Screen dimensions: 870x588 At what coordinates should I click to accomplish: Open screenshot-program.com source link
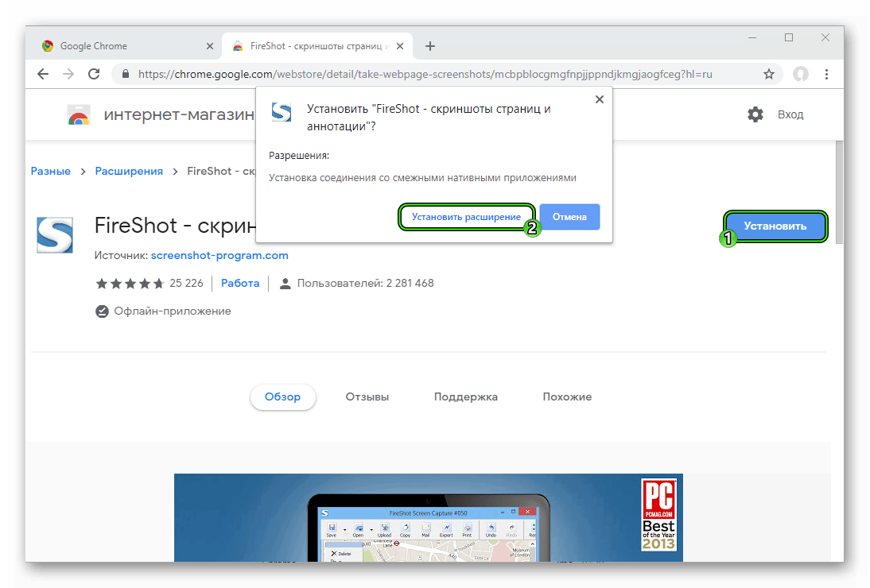219,256
